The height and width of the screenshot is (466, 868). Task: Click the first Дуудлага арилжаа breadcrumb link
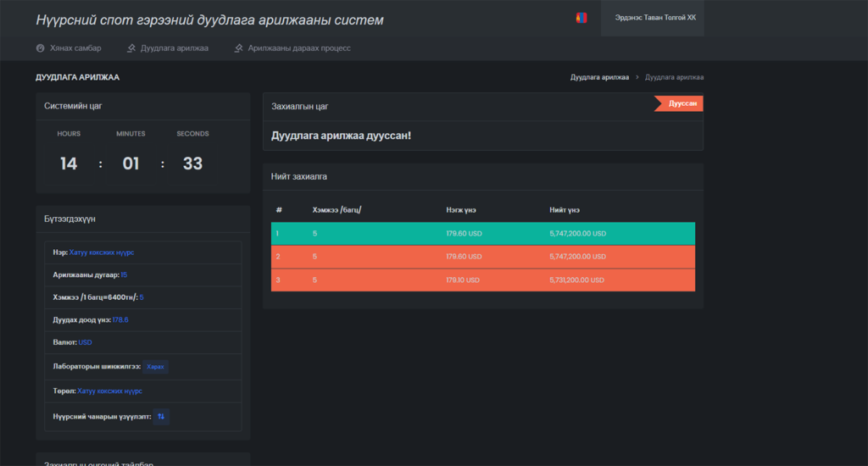599,77
